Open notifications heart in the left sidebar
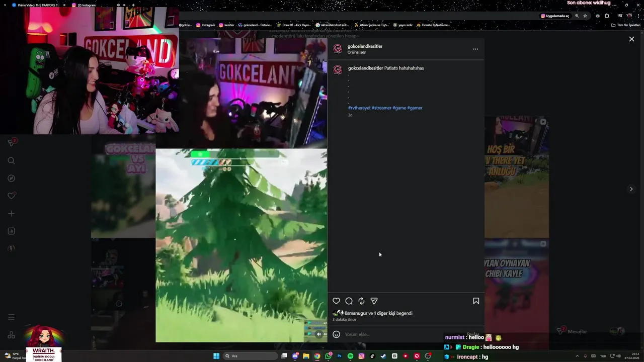 coord(11,196)
